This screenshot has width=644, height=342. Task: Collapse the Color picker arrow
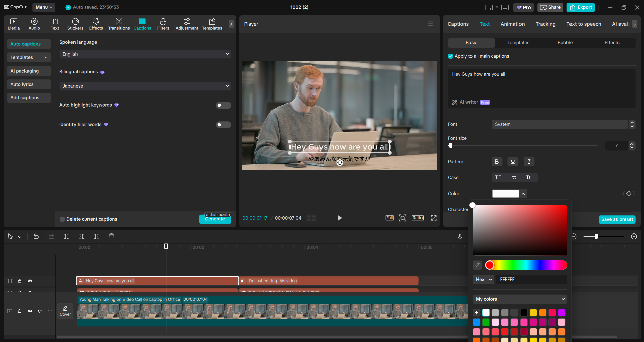(523, 194)
